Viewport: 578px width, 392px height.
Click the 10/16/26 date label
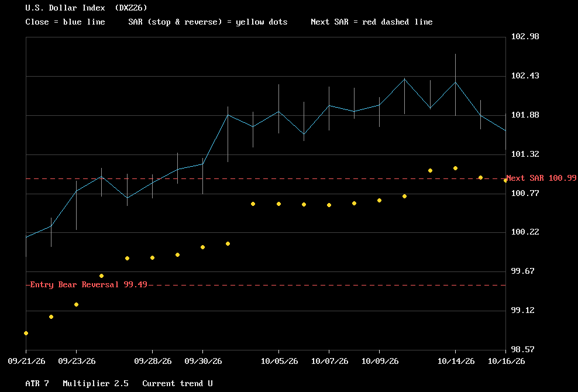(x=507, y=362)
